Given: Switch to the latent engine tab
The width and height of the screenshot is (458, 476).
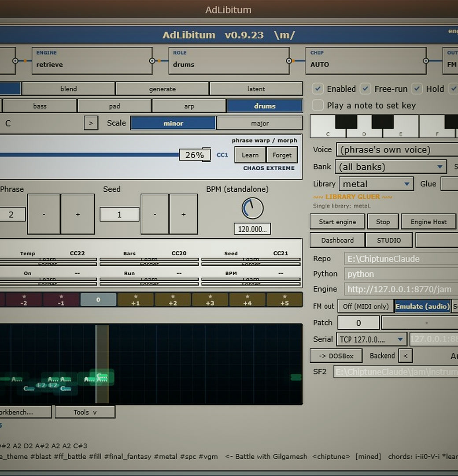Looking at the screenshot, I should [x=256, y=89].
